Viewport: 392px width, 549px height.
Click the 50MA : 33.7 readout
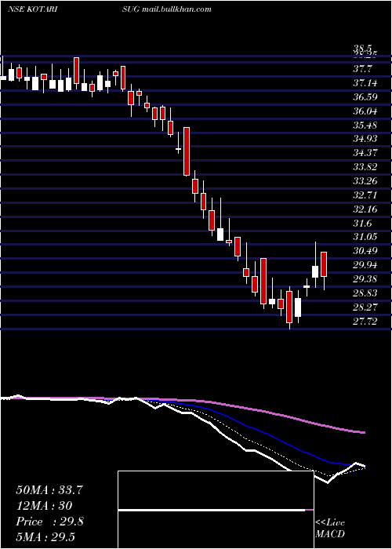[49, 490]
